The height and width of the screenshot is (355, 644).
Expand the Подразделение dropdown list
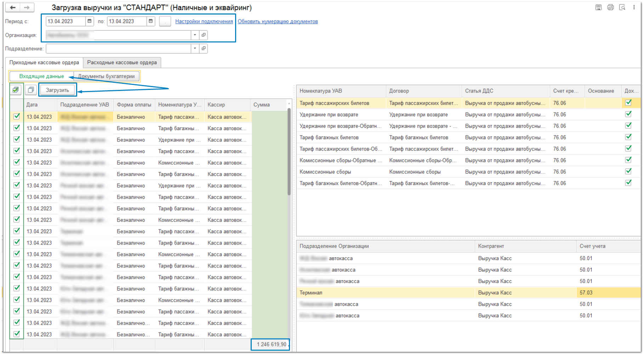tap(195, 48)
